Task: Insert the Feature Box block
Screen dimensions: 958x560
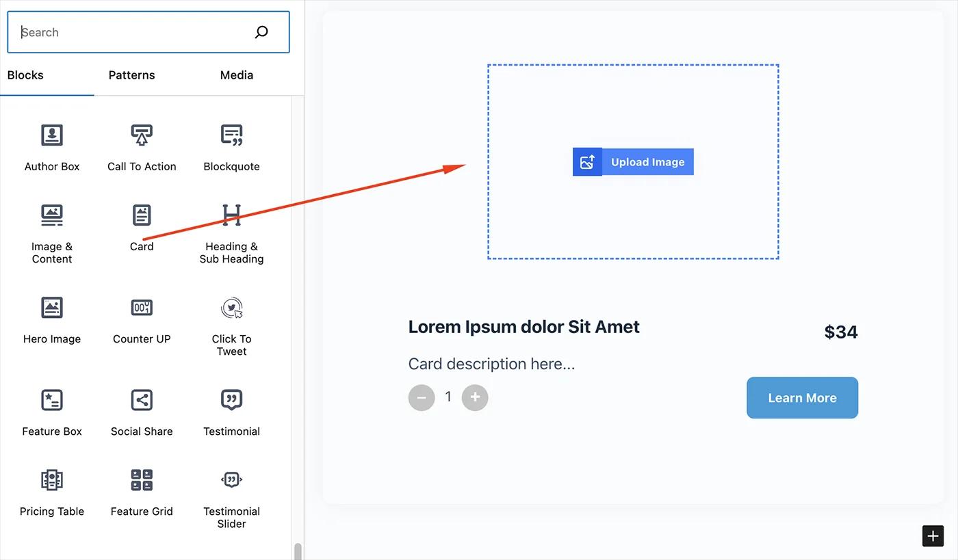Action: pyautogui.click(x=52, y=410)
